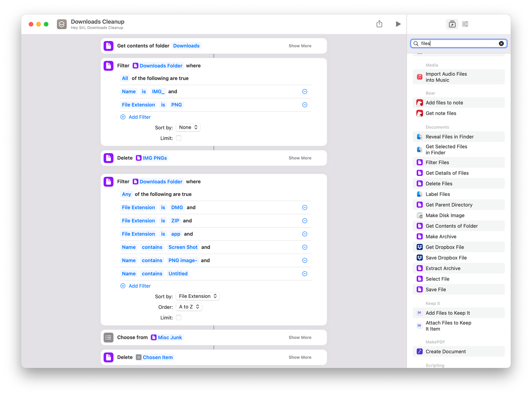Change the All condition mode selector
The image size is (532, 396).
[125, 78]
